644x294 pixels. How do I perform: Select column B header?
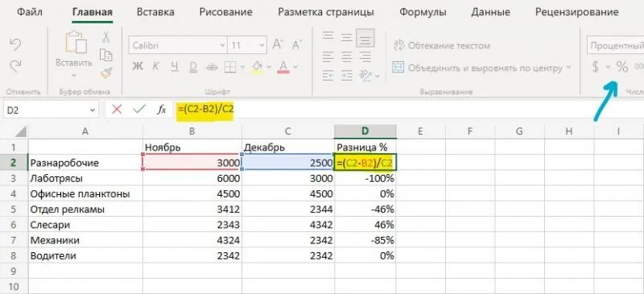click(x=192, y=131)
